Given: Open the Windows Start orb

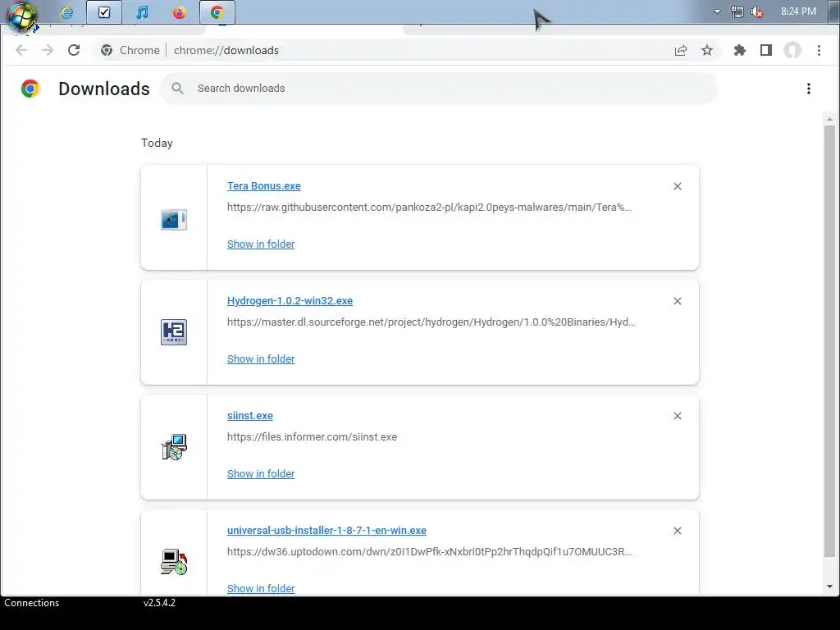Looking at the screenshot, I should pyautogui.click(x=21, y=15).
